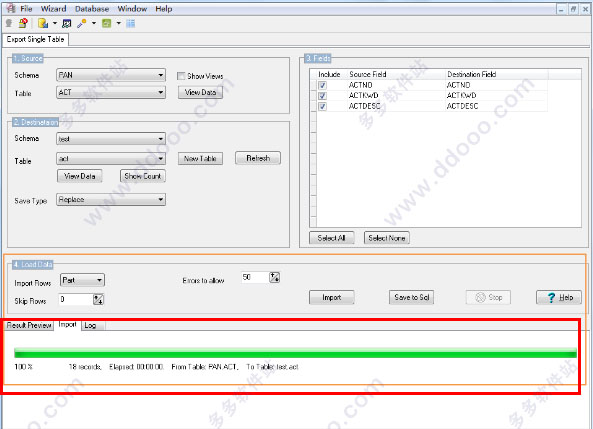Click the Skip Rows spinner control
The width and height of the screenshot is (593, 429).
click(x=98, y=300)
